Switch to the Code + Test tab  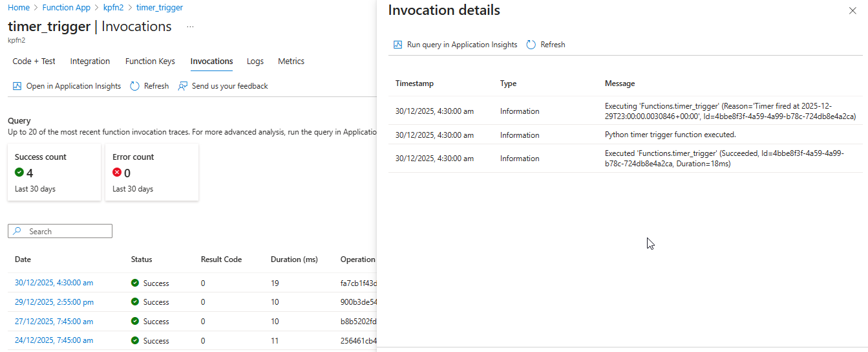pyautogui.click(x=34, y=61)
